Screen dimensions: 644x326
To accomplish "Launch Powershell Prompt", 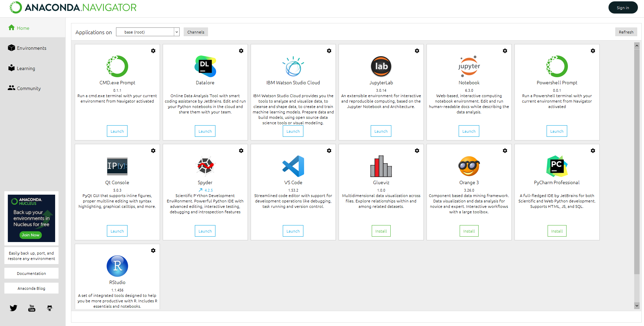I will [557, 131].
